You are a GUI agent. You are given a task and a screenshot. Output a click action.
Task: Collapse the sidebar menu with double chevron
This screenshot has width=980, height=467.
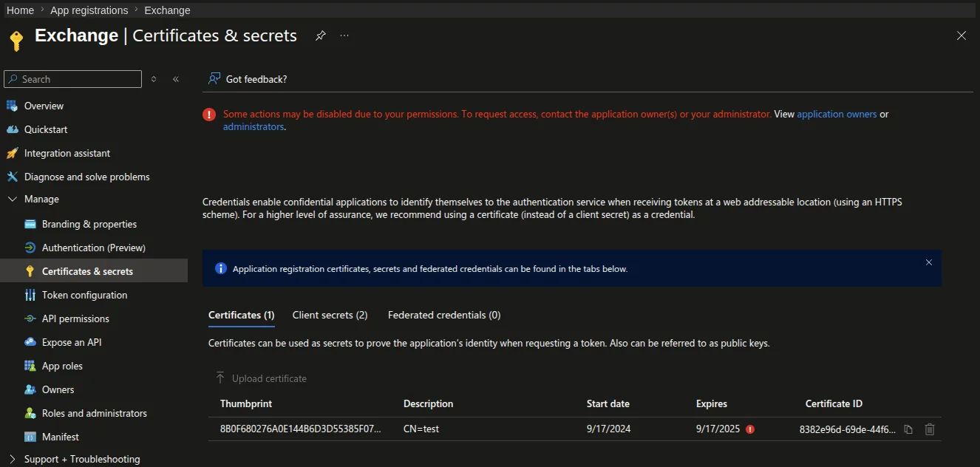pyautogui.click(x=176, y=79)
